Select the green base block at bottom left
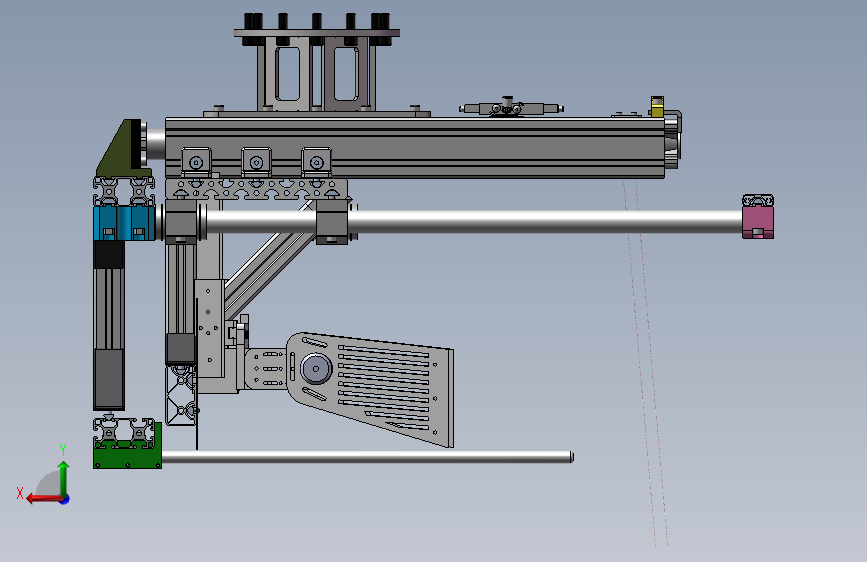867x562 pixels. (128, 452)
